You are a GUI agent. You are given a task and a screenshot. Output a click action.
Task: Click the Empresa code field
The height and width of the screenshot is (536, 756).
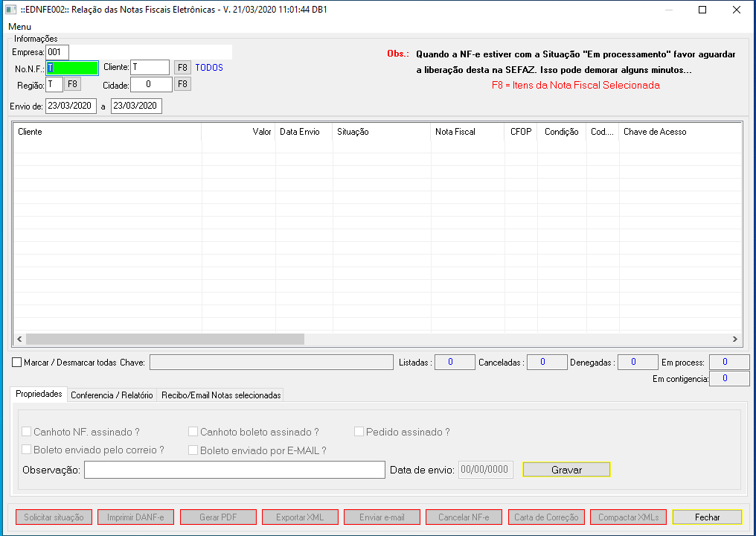(57, 52)
